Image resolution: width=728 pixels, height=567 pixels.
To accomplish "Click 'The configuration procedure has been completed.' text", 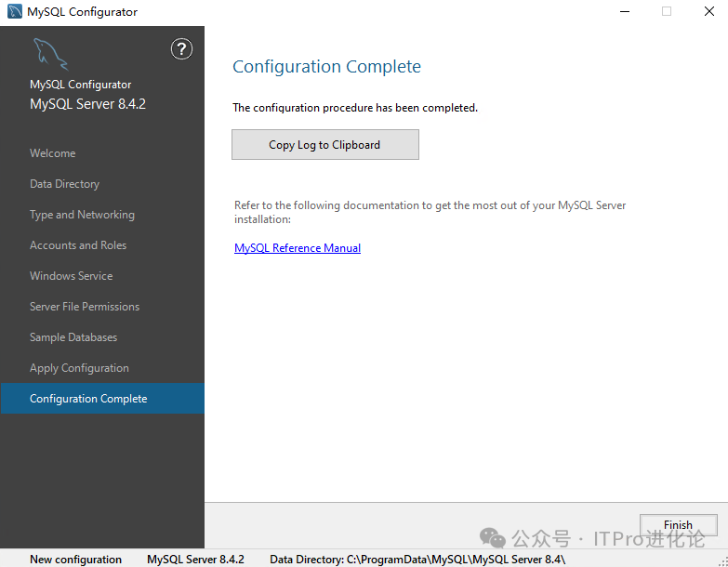I will [x=355, y=108].
